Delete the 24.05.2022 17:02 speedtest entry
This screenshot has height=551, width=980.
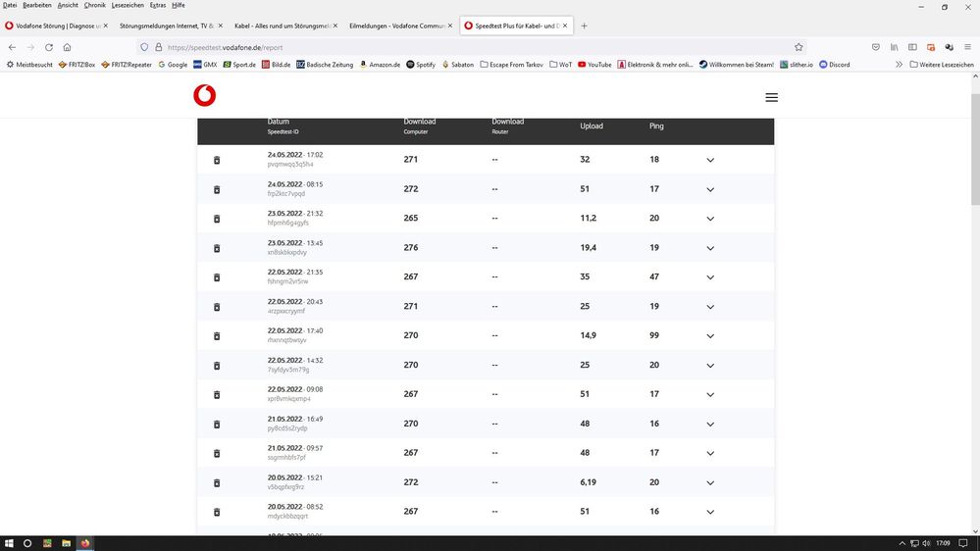pos(217,160)
